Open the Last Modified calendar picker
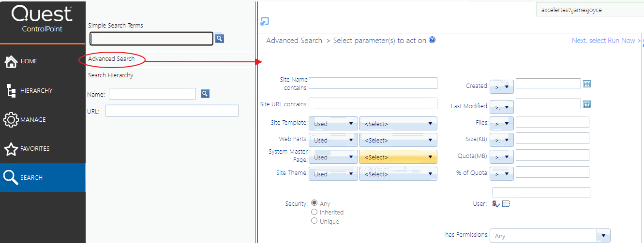The width and height of the screenshot is (644, 243). click(587, 104)
